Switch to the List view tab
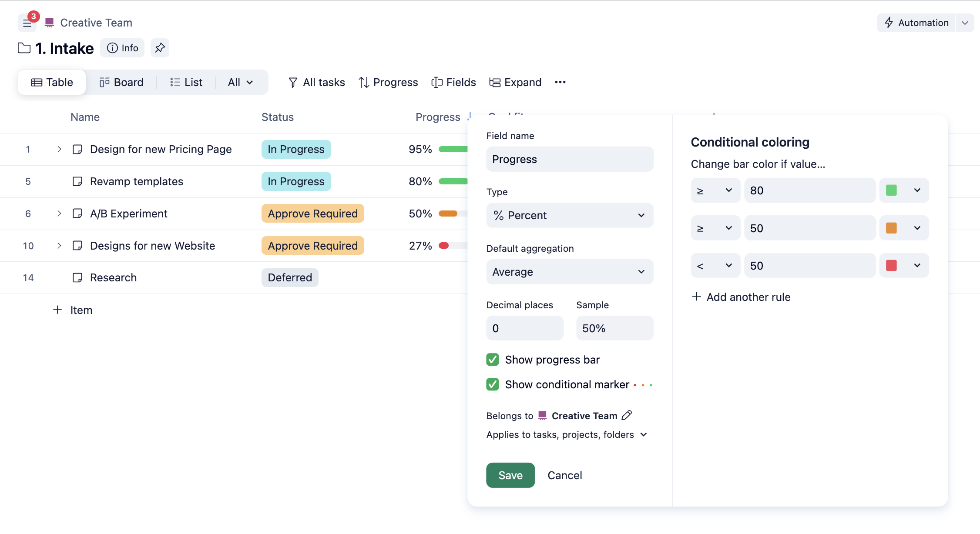Image resolution: width=980 pixels, height=534 pixels. [x=186, y=82]
